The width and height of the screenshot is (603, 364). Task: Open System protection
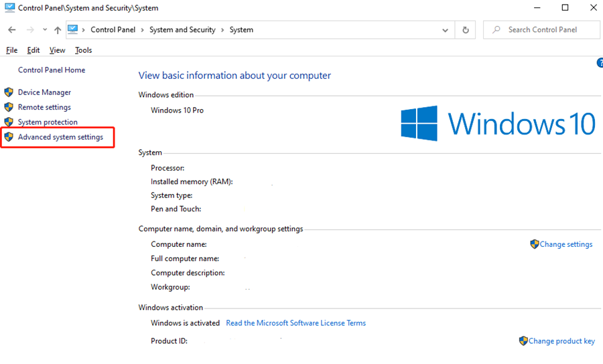point(48,122)
